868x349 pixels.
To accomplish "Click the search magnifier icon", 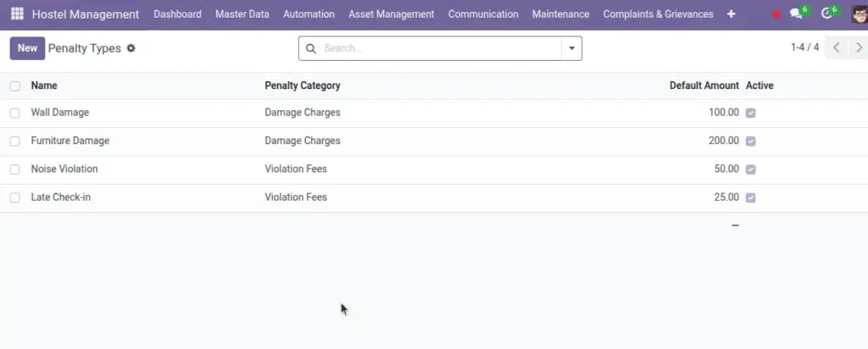I will (311, 48).
